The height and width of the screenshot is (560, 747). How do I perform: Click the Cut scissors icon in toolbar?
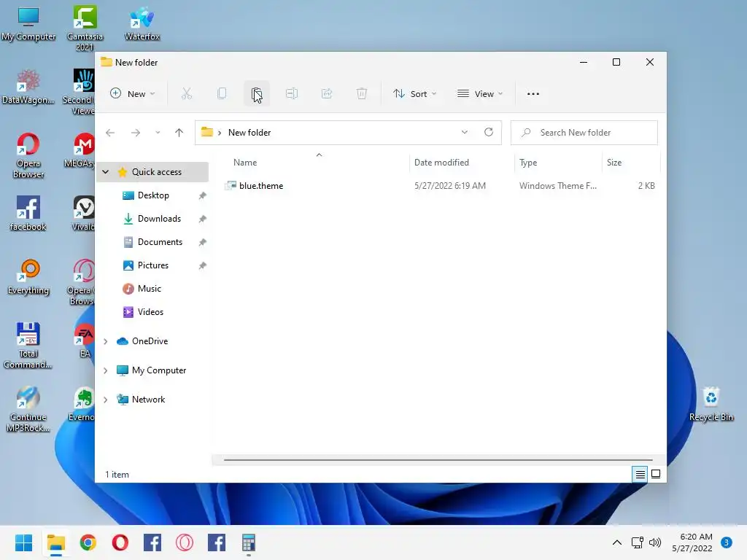point(186,94)
